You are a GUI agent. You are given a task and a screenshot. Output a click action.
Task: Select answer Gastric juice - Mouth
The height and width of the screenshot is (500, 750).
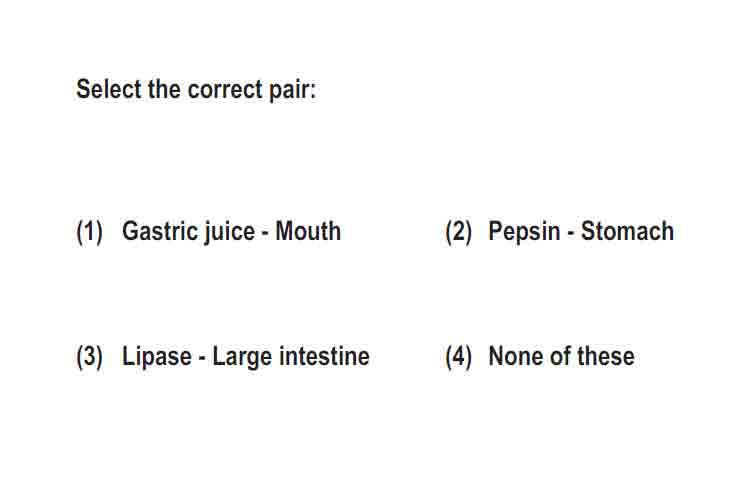232,232
